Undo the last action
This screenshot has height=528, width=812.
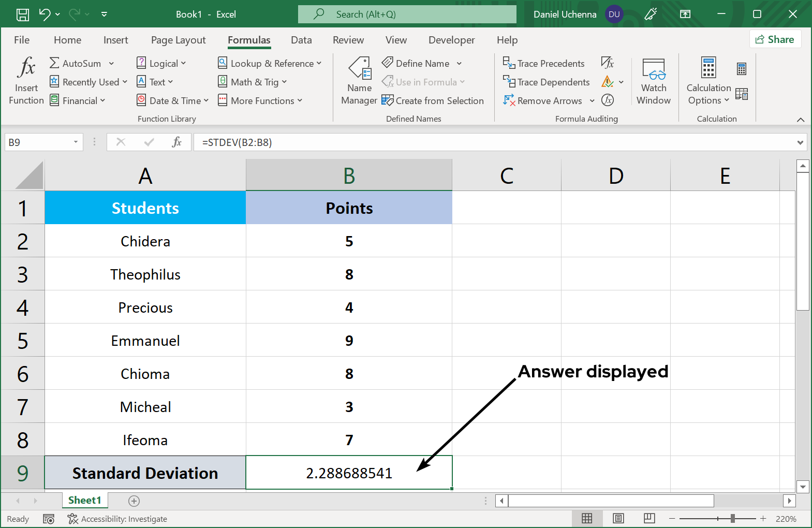pyautogui.click(x=45, y=14)
